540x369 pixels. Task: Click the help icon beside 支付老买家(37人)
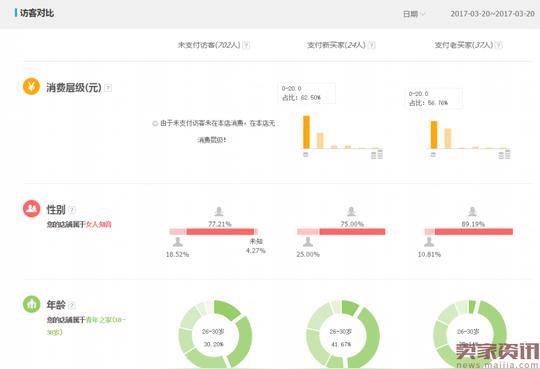coord(498,45)
